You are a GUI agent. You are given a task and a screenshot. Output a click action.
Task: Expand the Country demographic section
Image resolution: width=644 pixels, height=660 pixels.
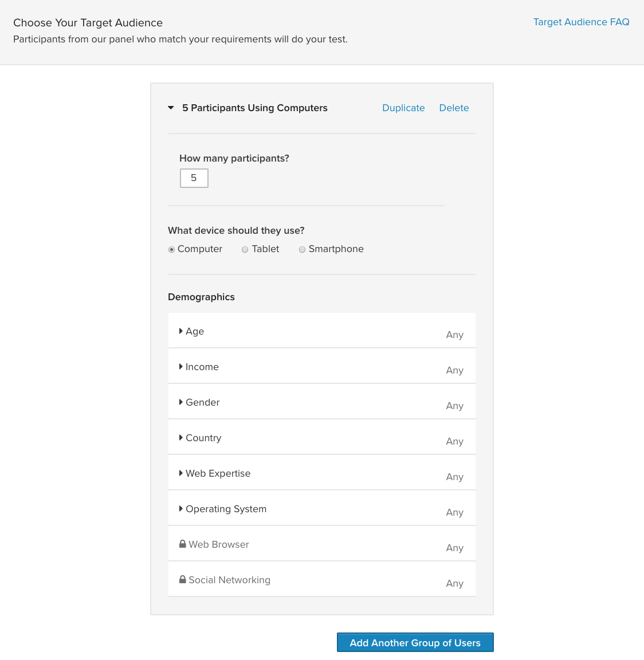[203, 438]
